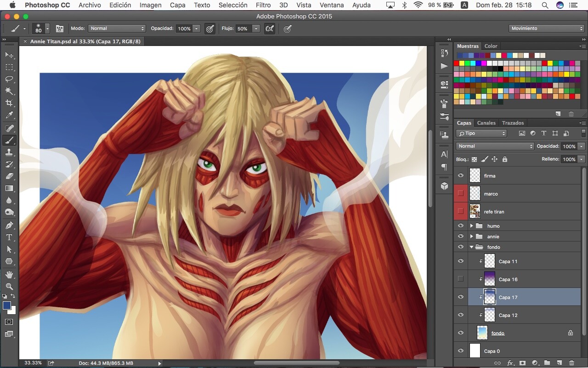Open the Capa menu
Image resolution: width=588 pixels, height=368 pixels.
coord(178,5)
